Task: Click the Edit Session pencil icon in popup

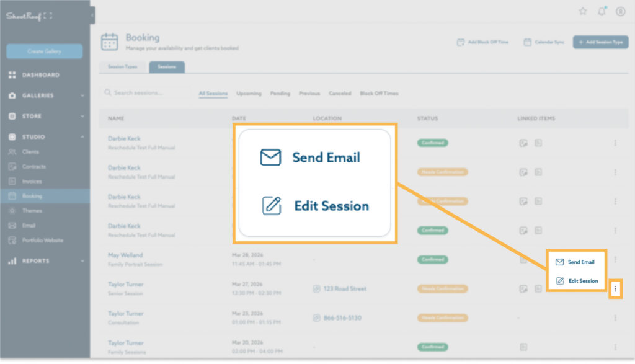Action: click(560, 281)
